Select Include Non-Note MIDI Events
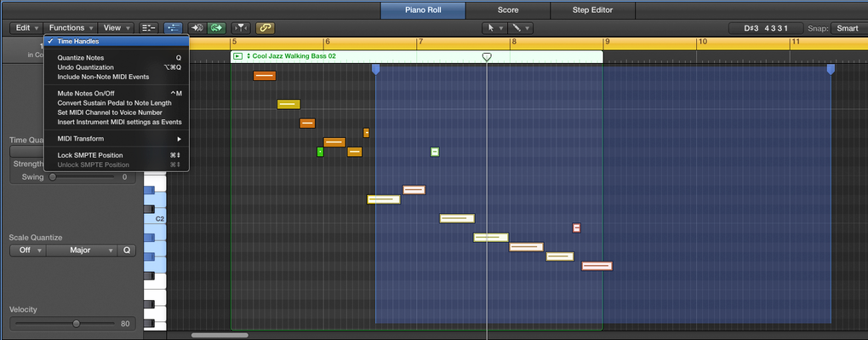The width and height of the screenshot is (868, 340). tap(117, 77)
